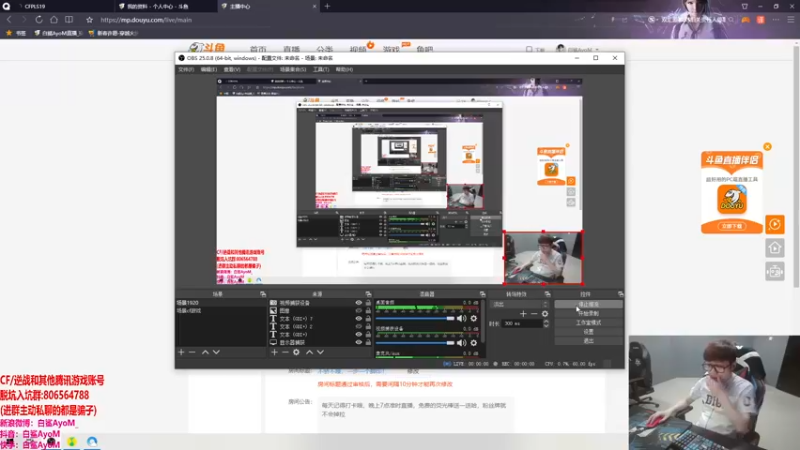Toggle visibility of 文本 (GDI+) 7 source
The height and width of the screenshot is (450, 800).
(x=359, y=318)
